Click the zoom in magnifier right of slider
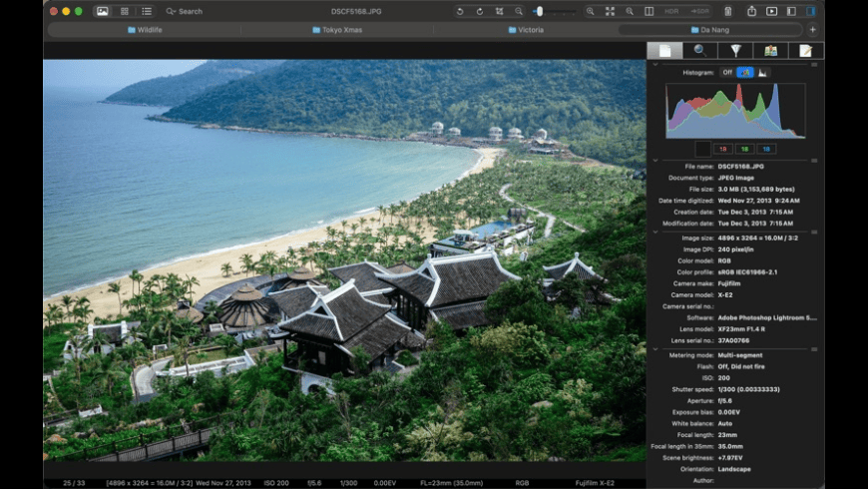868x489 pixels. 590,11
